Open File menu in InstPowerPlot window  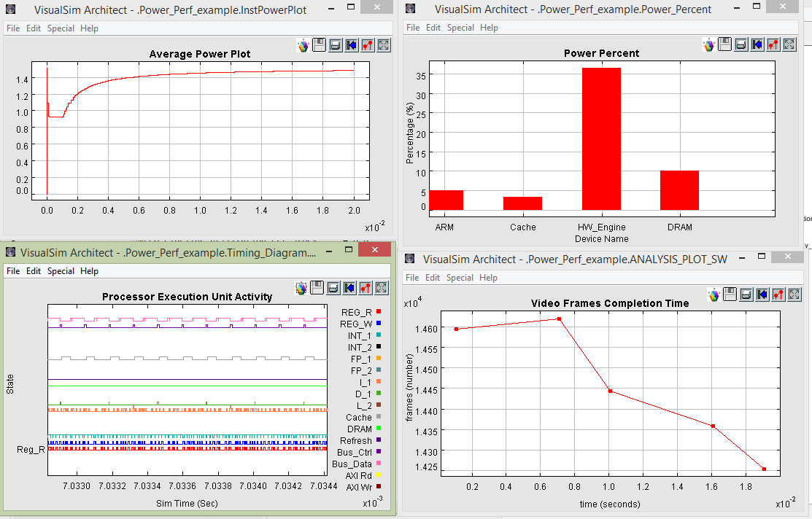click(x=13, y=28)
